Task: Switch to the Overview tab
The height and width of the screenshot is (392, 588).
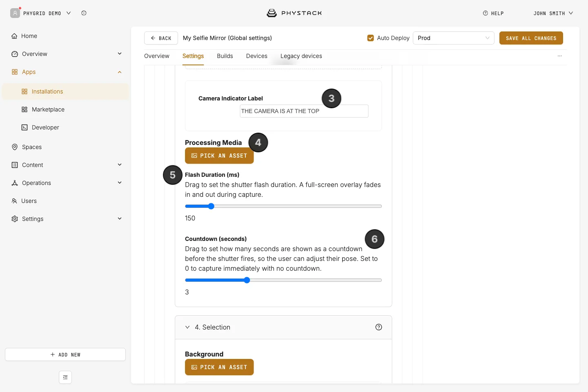Action: point(157,56)
